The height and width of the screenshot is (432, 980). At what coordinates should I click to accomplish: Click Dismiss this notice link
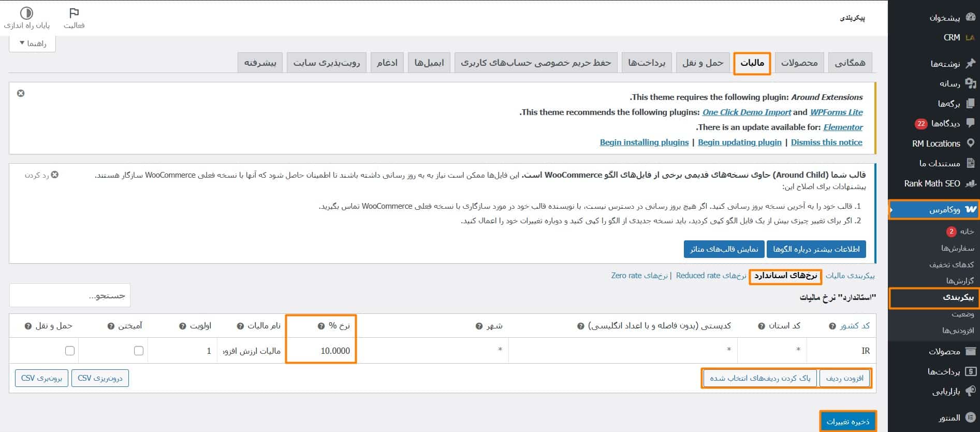(826, 142)
